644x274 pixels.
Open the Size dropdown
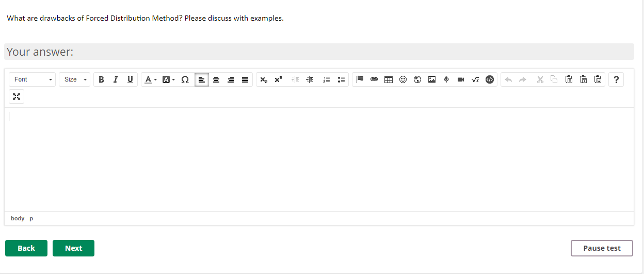click(x=75, y=79)
